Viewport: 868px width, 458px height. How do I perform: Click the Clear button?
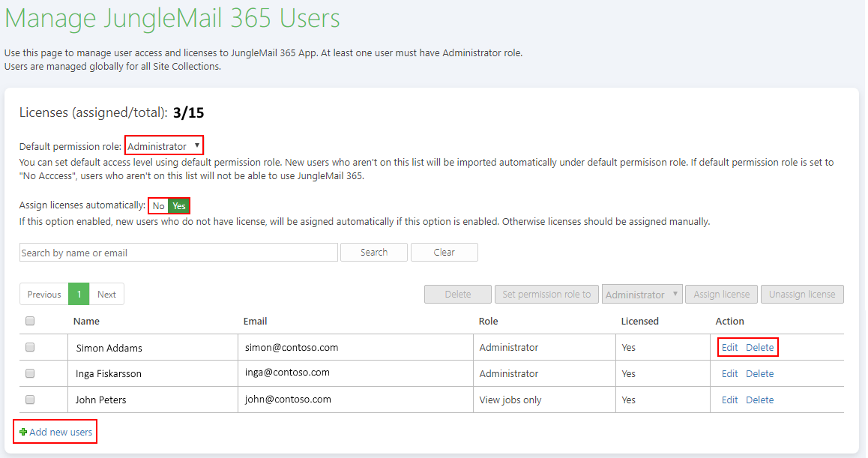tap(444, 252)
